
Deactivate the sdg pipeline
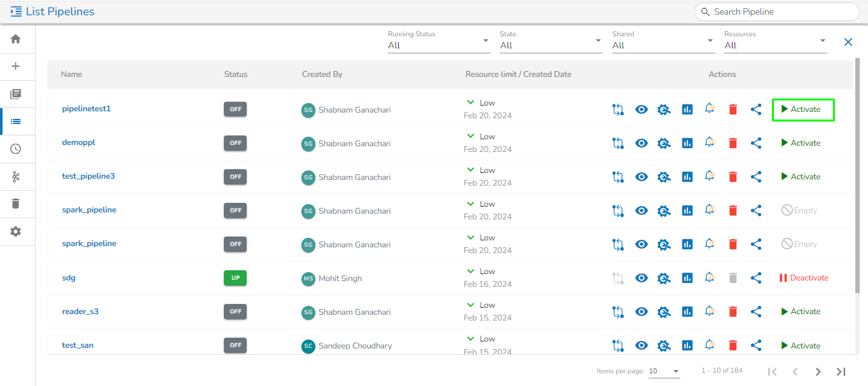804,278
